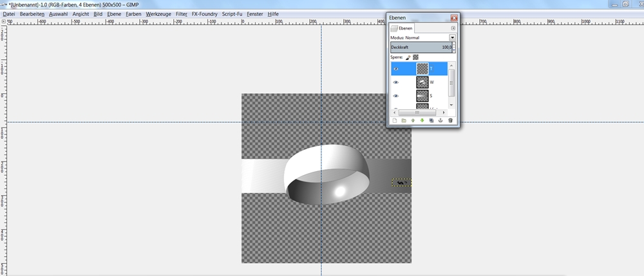Select the T layer thumbnail
This screenshot has width=644, height=276.
point(422,68)
